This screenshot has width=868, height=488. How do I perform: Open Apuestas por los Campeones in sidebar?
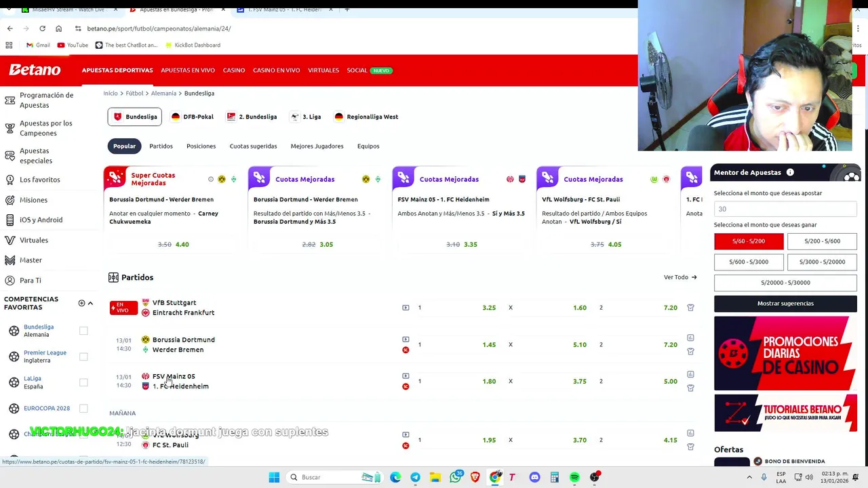click(x=45, y=128)
